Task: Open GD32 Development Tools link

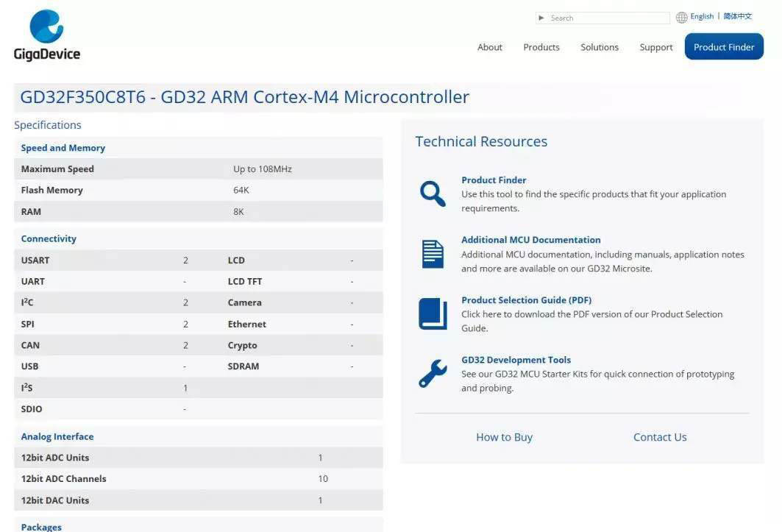Action: click(516, 360)
